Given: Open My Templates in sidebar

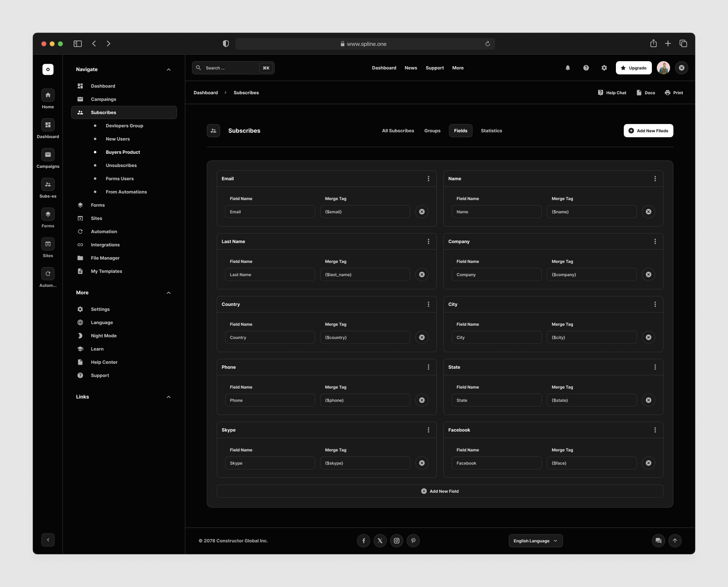Looking at the screenshot, I should click(x=106, y=271).
